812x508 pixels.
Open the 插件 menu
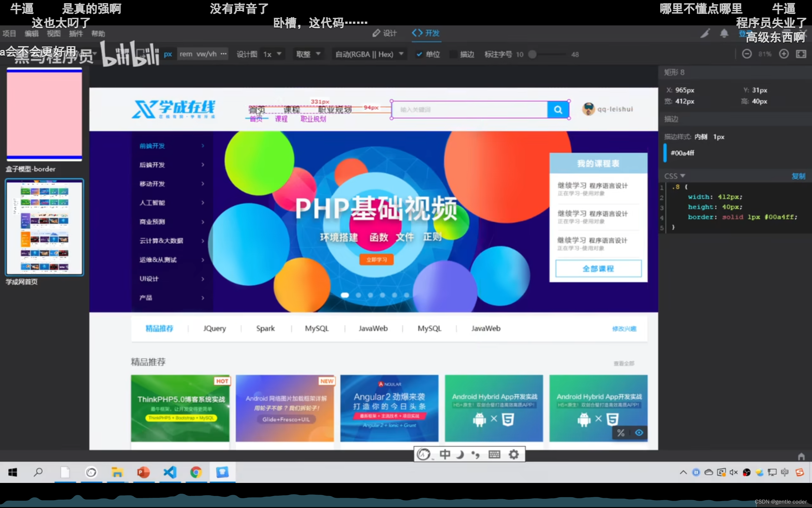click(76, 34)
